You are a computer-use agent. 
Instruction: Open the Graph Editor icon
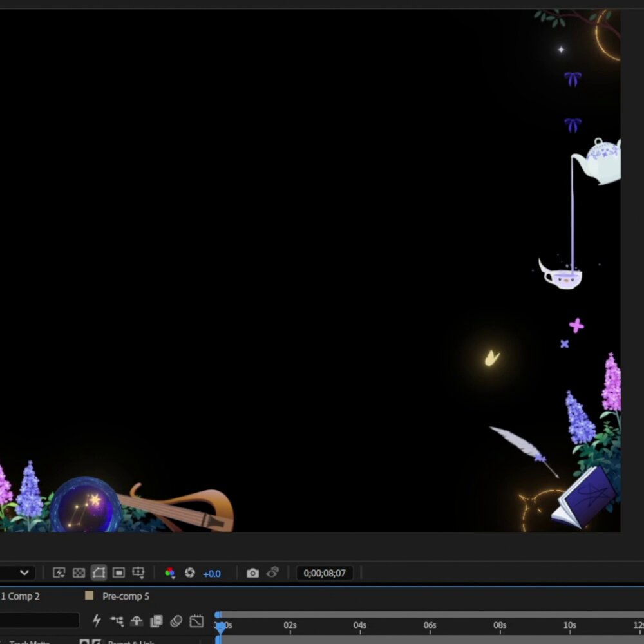point(196,621)
